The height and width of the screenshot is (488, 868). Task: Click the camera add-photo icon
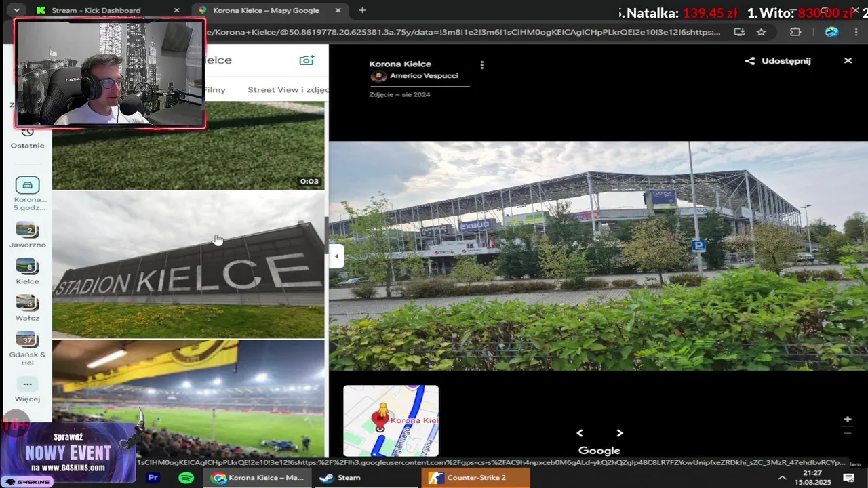307,60
